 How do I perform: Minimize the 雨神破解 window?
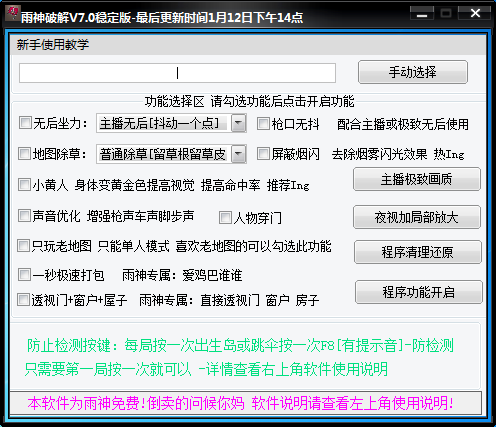click(x=422, y=13)
